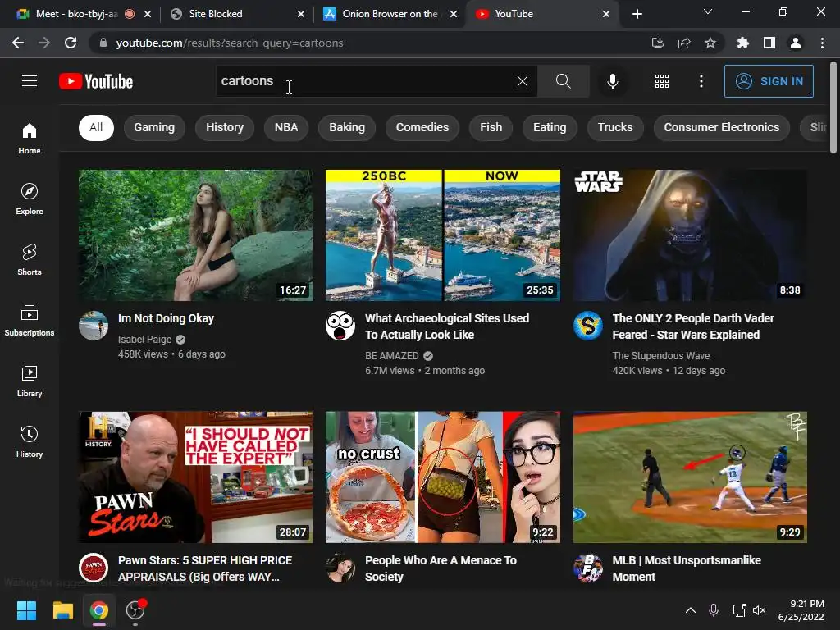The height and width of the screenshot is (630, 840).
Task: Open The ONLY 2 People Darth Vader Feared title
Action: point(693,326)
